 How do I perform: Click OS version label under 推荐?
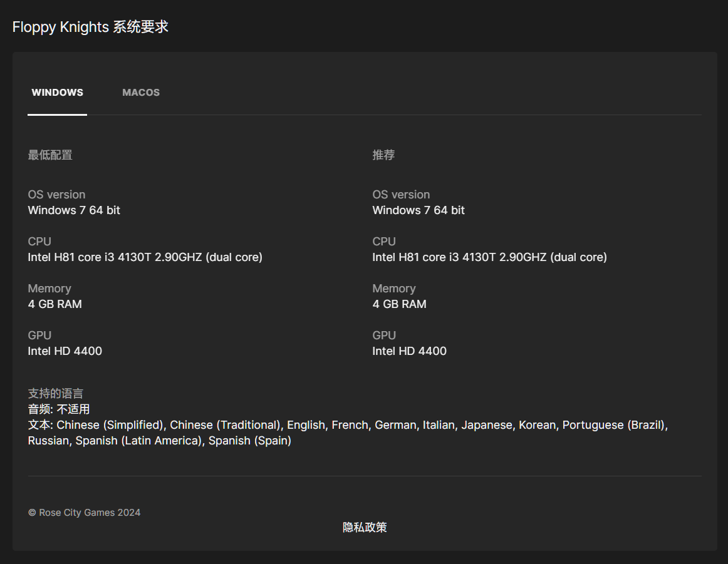pyautogui.click(x=401, y=194)
